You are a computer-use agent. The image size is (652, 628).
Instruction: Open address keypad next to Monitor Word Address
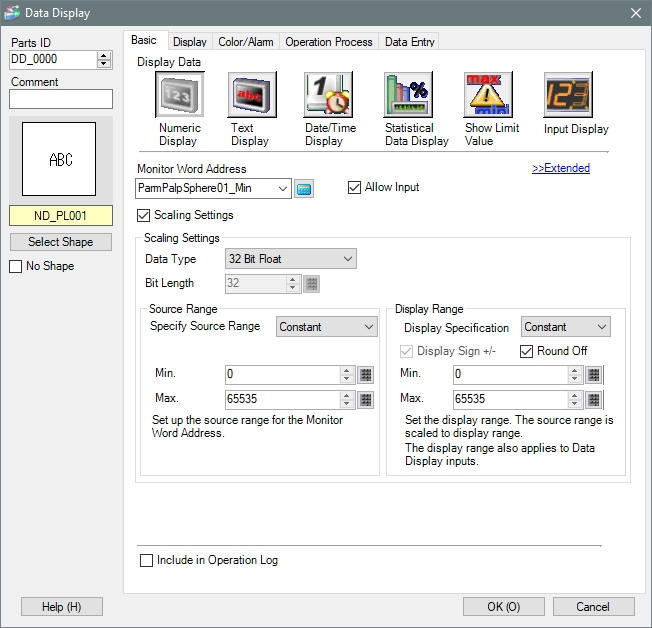coord(305,188)
